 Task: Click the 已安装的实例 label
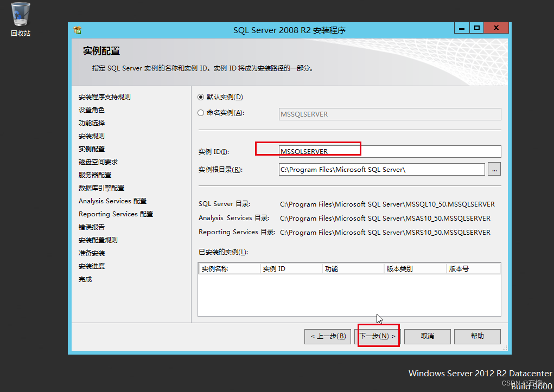[x=224, y=252]
